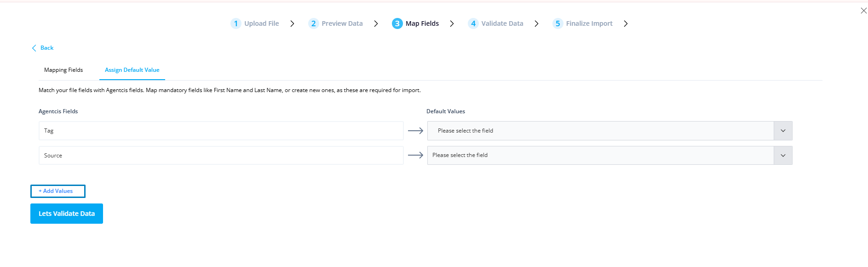
Task: Click the step 2 Preview Data number icon
Action: pos(313,23)
